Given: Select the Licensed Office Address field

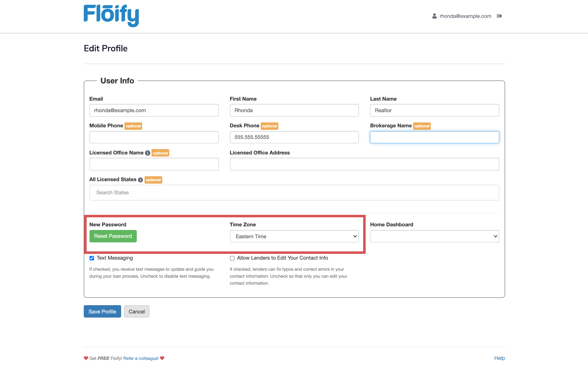Looking at the screenshot, I should pyautogui.click(x=364, y=164).
